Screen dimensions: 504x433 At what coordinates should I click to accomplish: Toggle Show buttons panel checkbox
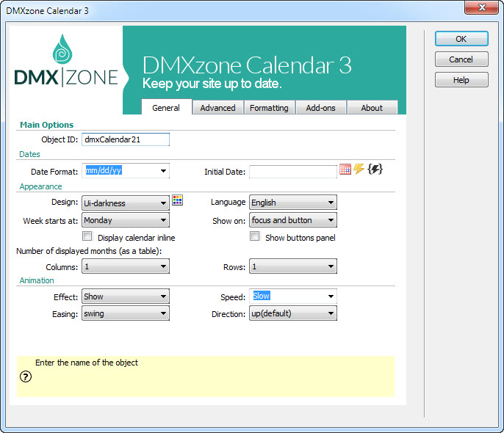(254, 236)
